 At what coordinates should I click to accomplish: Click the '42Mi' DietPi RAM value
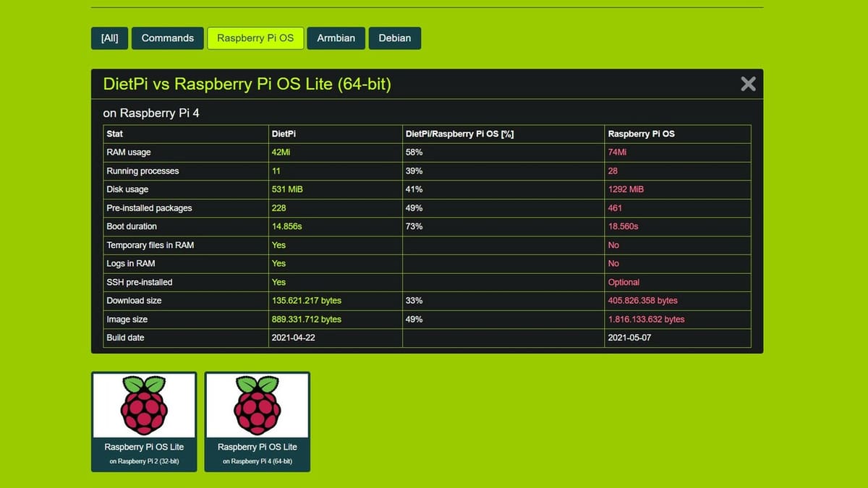[281, 153]
